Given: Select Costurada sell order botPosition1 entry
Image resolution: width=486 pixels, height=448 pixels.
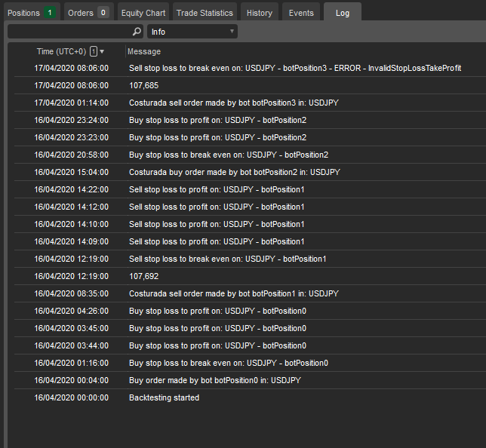Looking at the screenshot, I should pyautogui.click(x=250, y=293).
